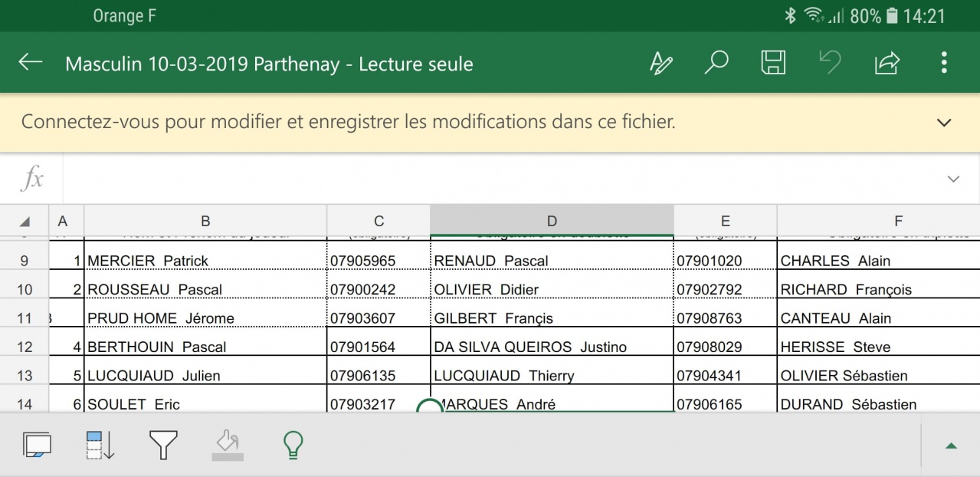
Task: Open the three-dot overflow menu
Action: point(944,63)
